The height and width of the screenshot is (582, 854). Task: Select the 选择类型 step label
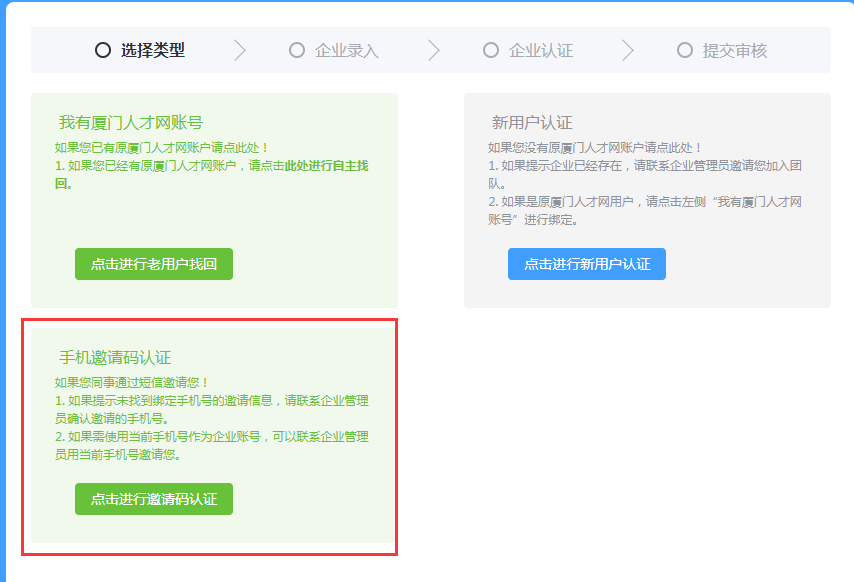152,50
